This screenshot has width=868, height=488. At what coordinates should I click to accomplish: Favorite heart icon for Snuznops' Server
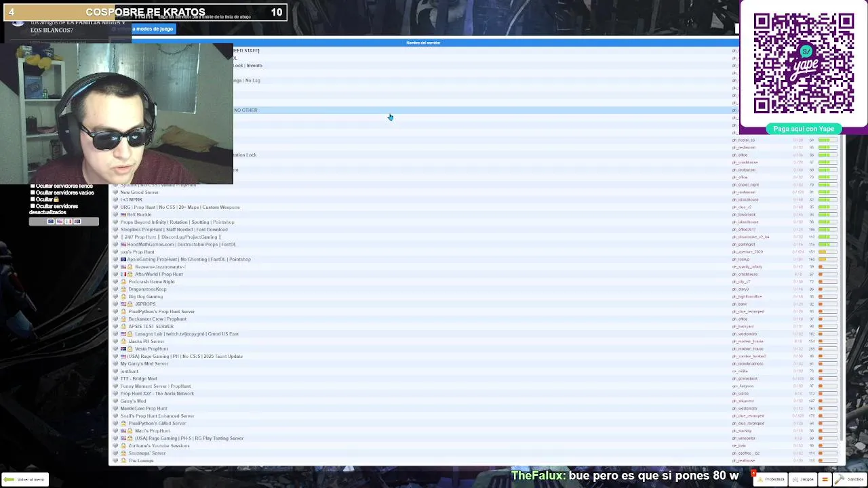(115, 453)
